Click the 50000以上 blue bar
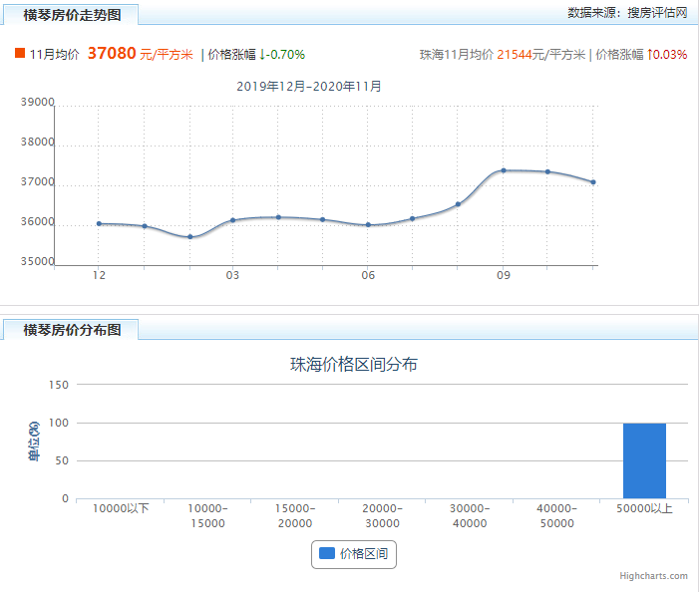700x592 pixels. (x=644, y=460)
